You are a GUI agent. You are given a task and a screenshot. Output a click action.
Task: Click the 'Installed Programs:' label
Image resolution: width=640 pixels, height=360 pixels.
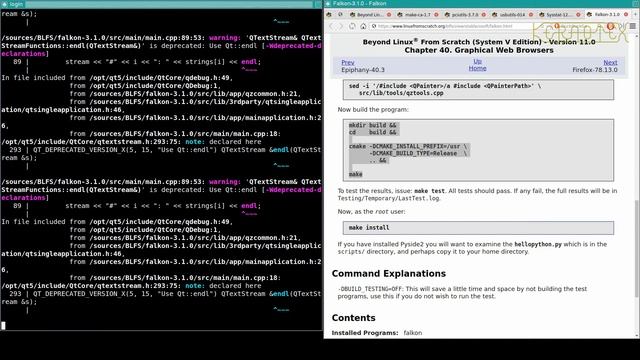coord(364,333)
